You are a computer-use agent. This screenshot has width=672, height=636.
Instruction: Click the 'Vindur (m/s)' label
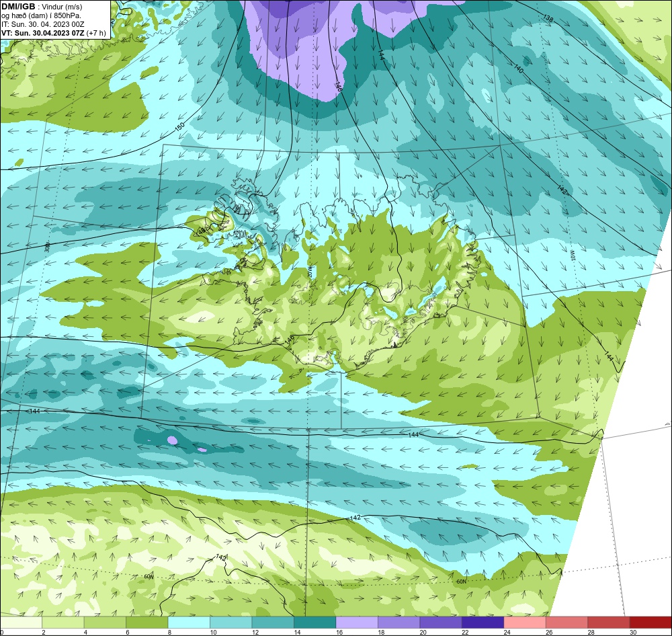tap(62, 7)
